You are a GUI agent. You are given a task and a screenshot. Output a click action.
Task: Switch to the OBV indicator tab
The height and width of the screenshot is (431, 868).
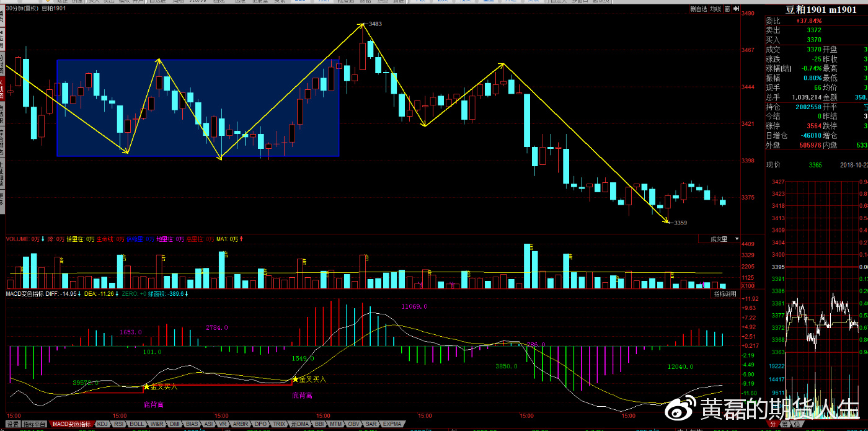pyautogui.click(x=354, y=425)
